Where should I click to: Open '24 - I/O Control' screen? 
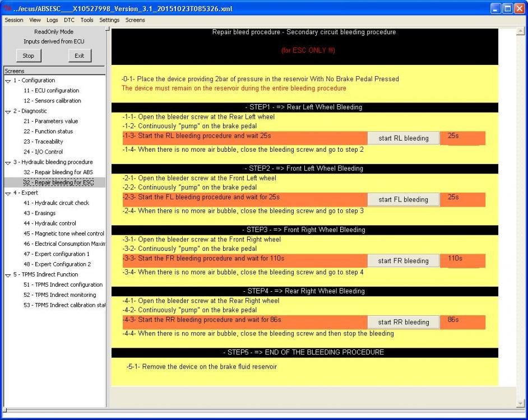pyautogui.click(x=43, y=152)
